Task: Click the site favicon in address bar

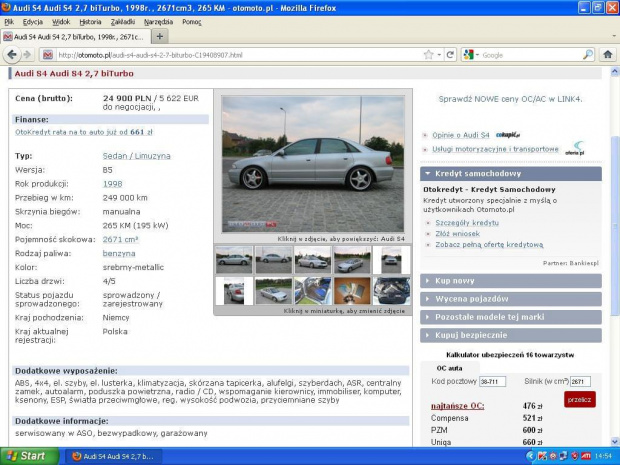Action: pyautogui.click(x=48, y=55)
